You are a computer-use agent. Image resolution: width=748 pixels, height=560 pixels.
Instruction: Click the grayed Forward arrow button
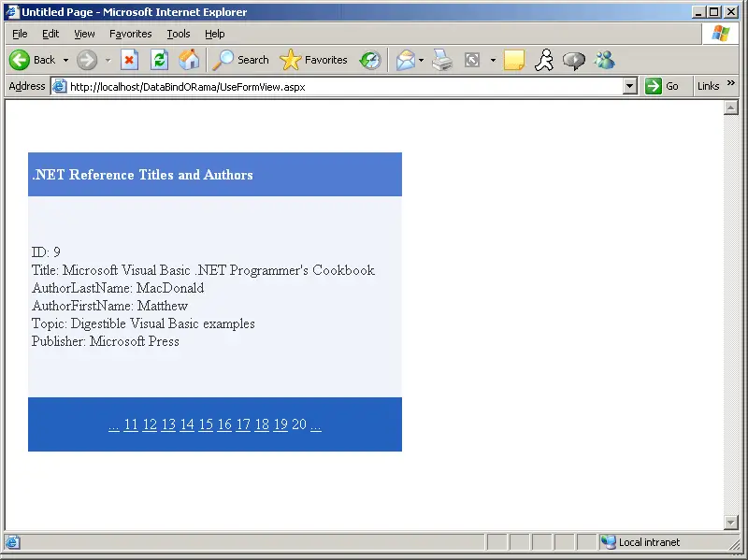tap(87, 60)
